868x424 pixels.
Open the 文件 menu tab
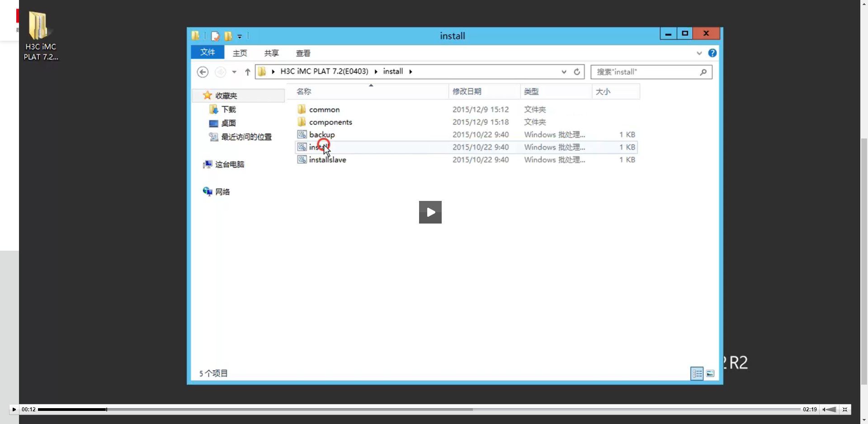coord(208,52)
